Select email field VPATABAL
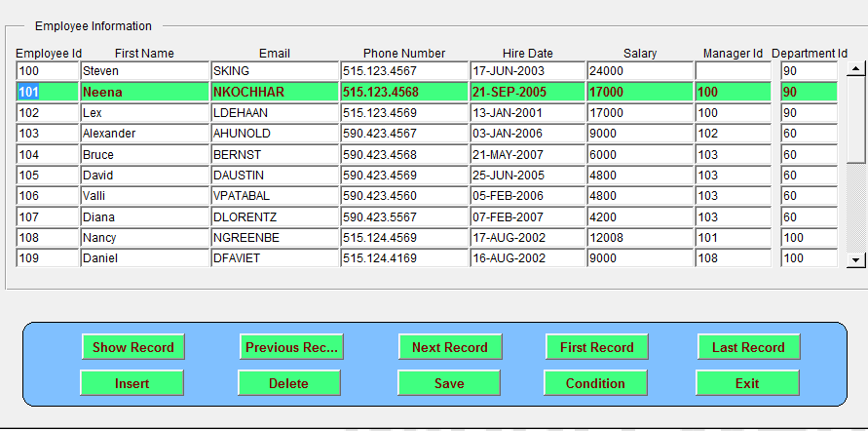This screenshot has width=868, height=431. click(275, 196)
